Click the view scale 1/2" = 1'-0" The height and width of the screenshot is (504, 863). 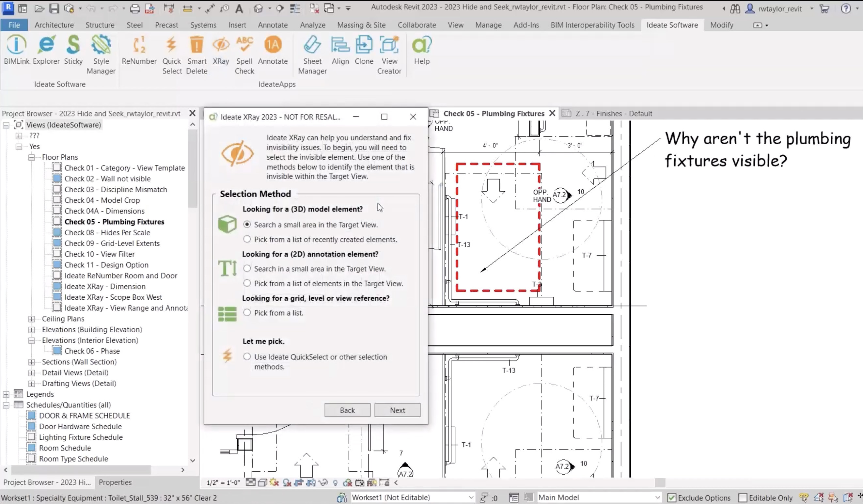pyautogui.click(x=223, y=483)
